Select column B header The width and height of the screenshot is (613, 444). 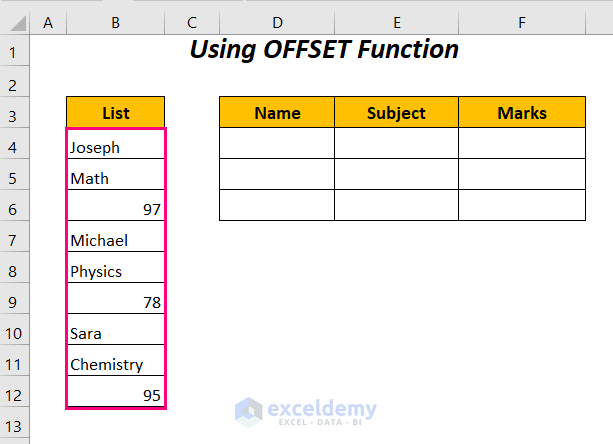tap(116, 22)
